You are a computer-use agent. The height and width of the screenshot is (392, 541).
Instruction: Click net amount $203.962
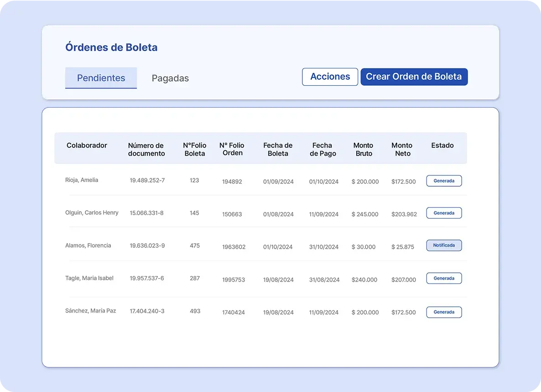coord(404,214)
